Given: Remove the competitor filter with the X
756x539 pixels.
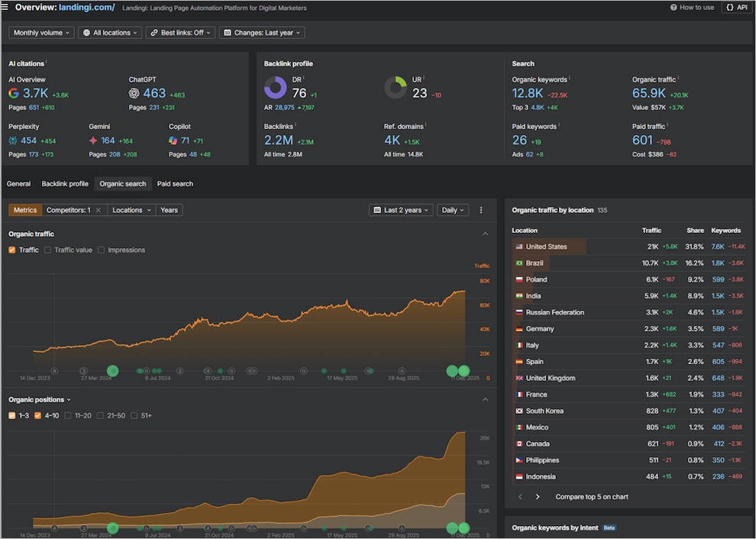Looking at the screenshot, I should [x=98, y=210].
